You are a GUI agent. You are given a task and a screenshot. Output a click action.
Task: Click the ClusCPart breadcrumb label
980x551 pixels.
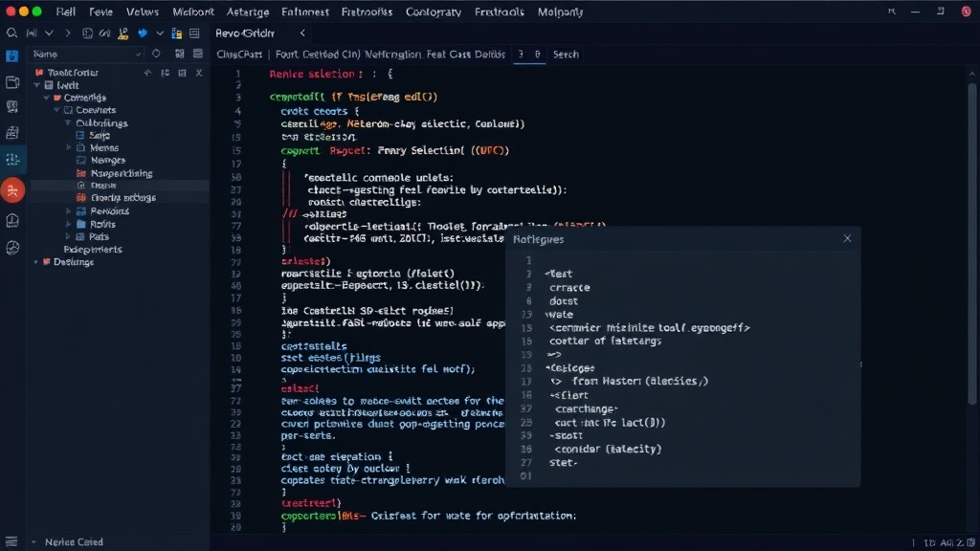(238, 55)
